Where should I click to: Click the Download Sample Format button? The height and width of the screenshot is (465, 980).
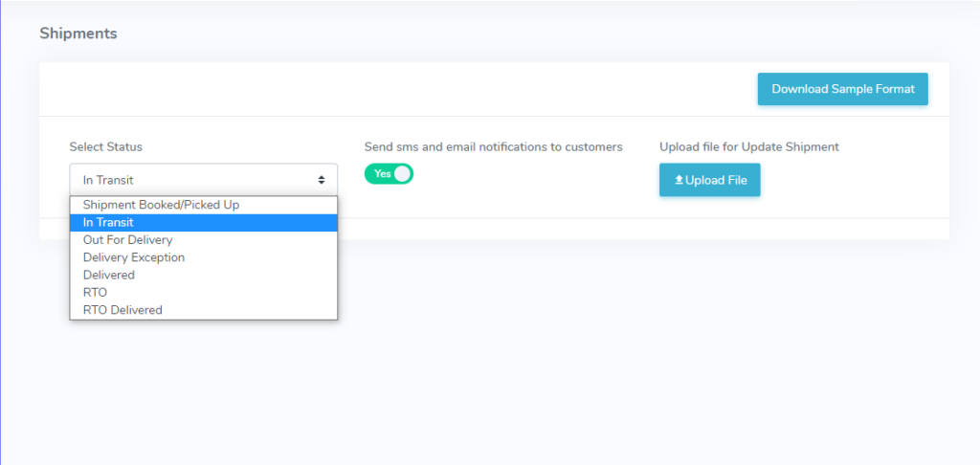click(x=842, y=89)
